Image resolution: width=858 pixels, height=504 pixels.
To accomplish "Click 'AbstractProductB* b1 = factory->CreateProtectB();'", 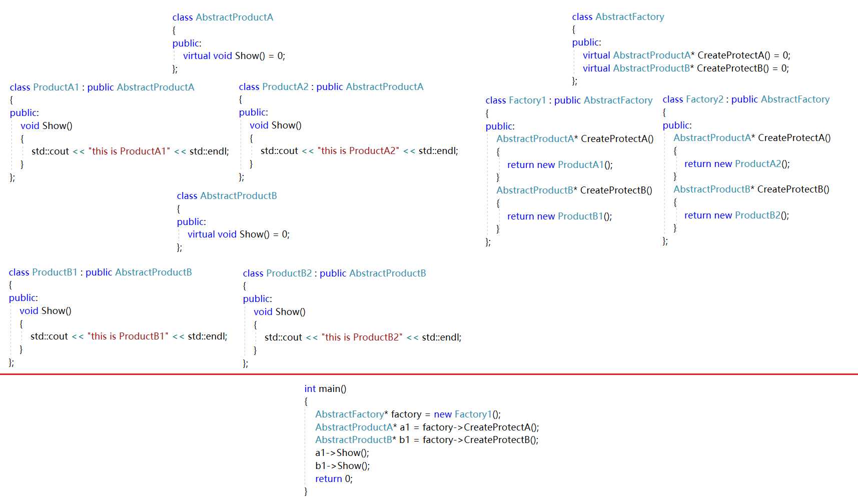I will pyautogui.click(x=427, y=440).
